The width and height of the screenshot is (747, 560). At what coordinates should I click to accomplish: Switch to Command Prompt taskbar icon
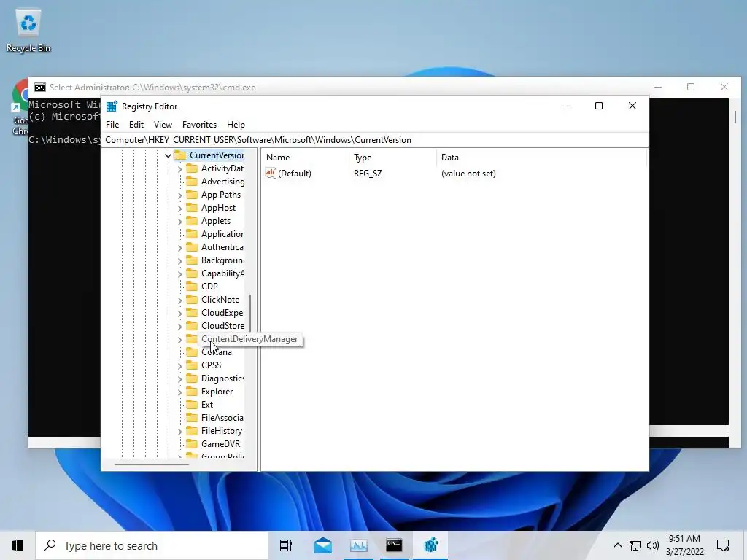pos(394,545)
